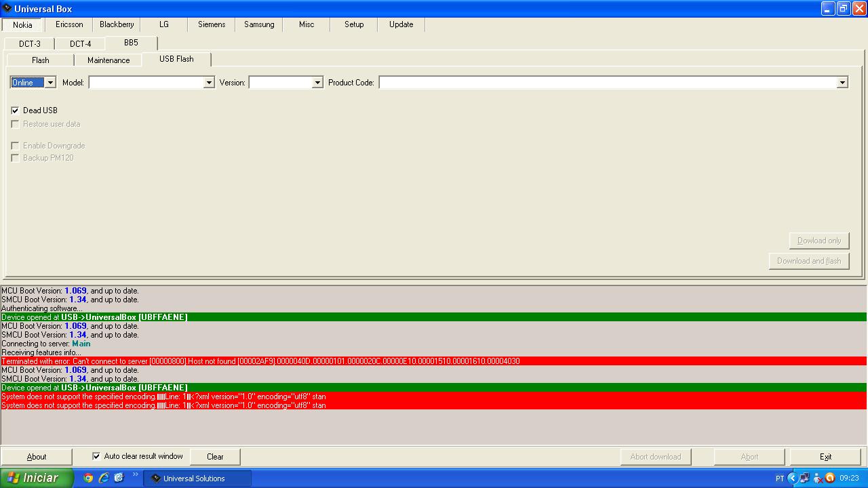Click network tray icon

[x=804, y=478]
